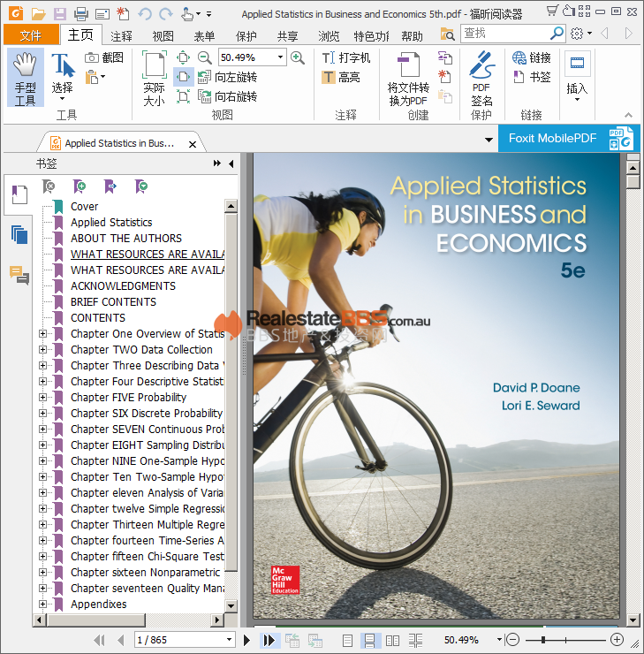Toggle facing pages view in status bar
Screen dimensions: 644x654
click(393, 640)
